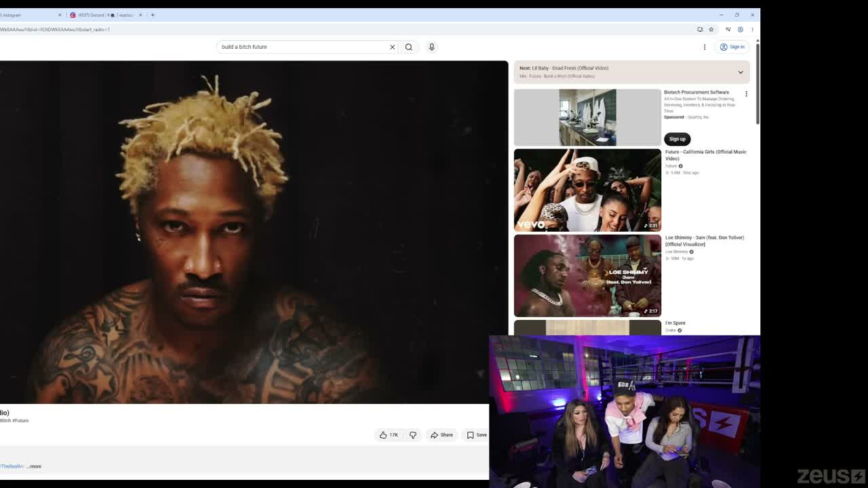Viewport: 868px width, 488px height.
Task: Click the Sign up ad button
Action: (677, 139)
